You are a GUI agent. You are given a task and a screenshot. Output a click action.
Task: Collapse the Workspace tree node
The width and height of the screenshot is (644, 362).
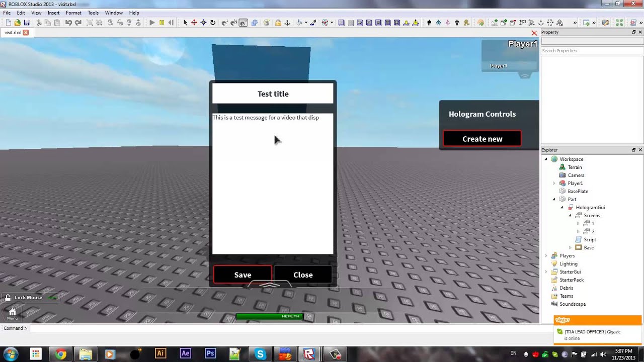pos(546,159)
